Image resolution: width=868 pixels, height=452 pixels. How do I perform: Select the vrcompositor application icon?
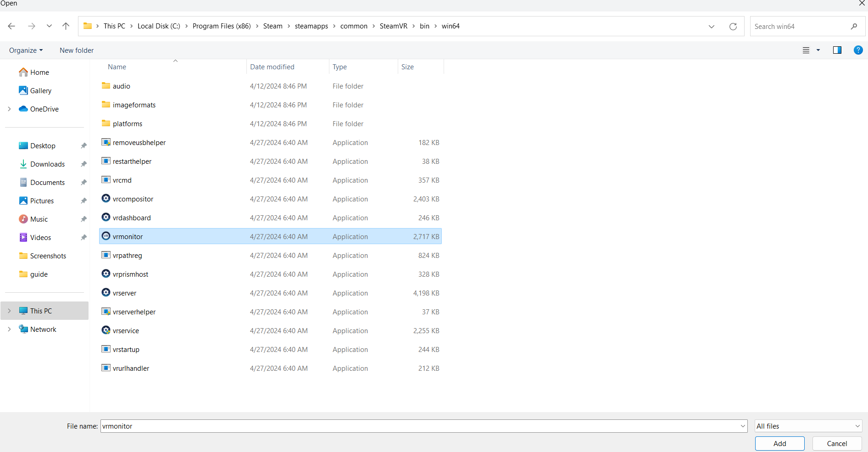click(x=106, y=198)
